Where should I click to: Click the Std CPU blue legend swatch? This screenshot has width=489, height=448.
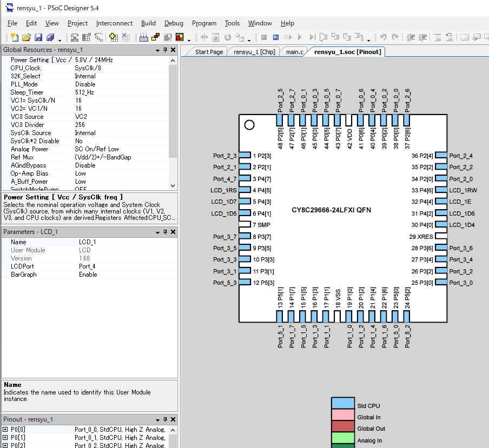click(x=343, y=403)
